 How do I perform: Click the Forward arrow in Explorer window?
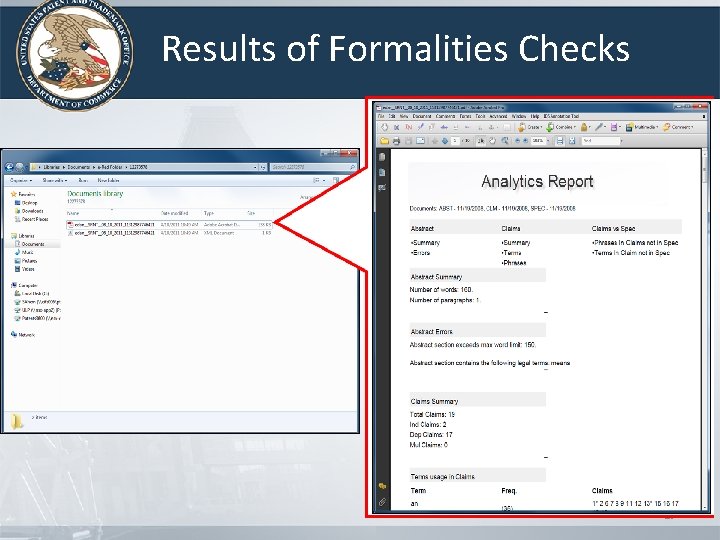(20, 167)
